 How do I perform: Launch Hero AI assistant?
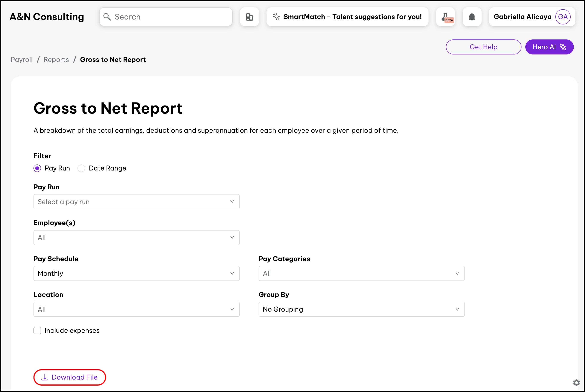[549, 47]
